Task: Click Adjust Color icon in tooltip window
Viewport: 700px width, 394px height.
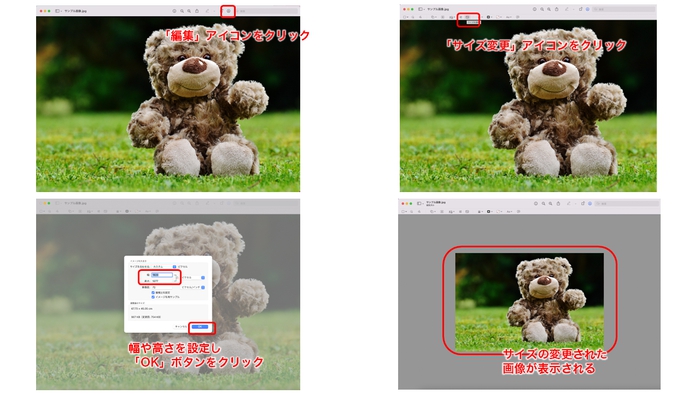Action: coord(461,17)
